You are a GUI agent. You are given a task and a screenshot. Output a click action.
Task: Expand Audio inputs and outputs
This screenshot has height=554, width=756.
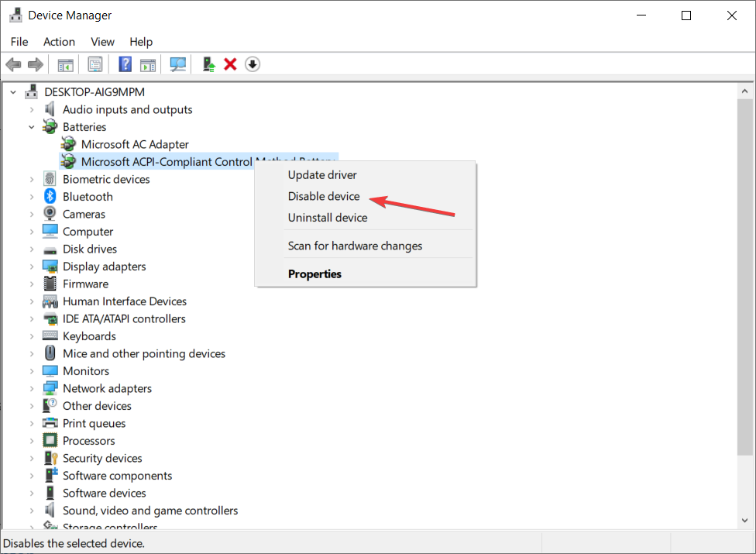(x=32, y=109)
